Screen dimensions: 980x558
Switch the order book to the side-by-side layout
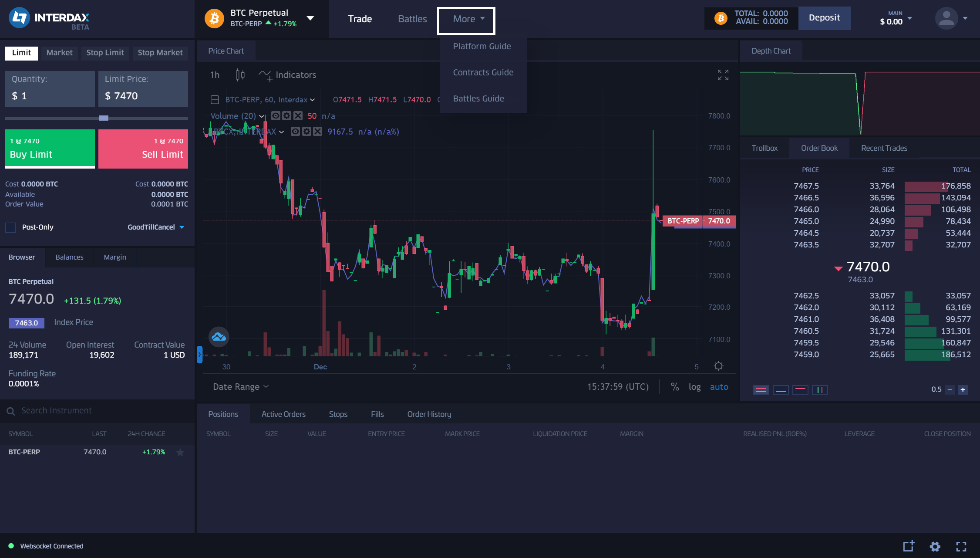pyautogui.click(x=820, y=389)
